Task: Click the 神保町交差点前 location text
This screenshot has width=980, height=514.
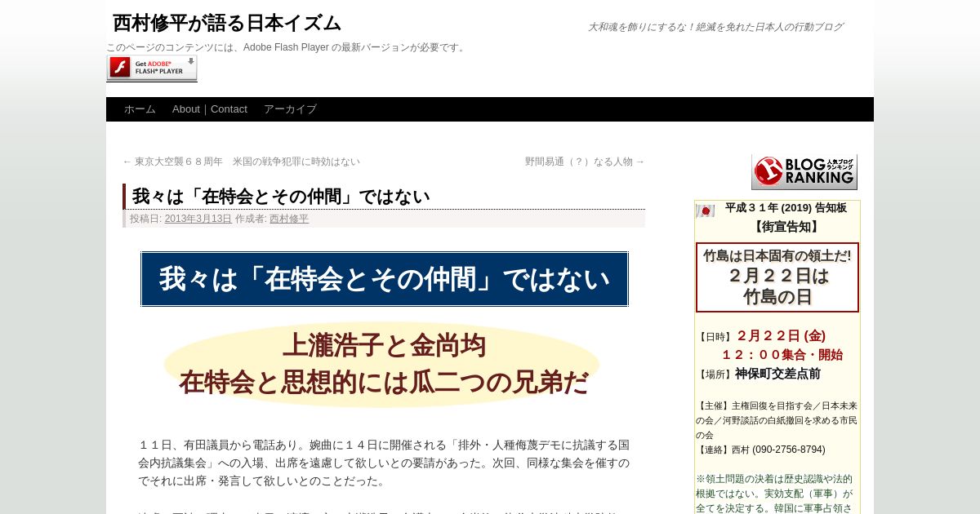Action: point(777,374)
